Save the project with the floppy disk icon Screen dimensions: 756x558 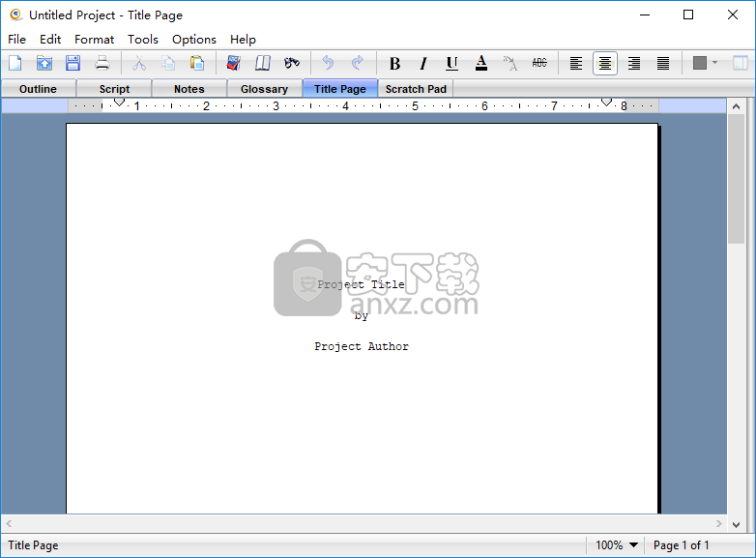73,63
